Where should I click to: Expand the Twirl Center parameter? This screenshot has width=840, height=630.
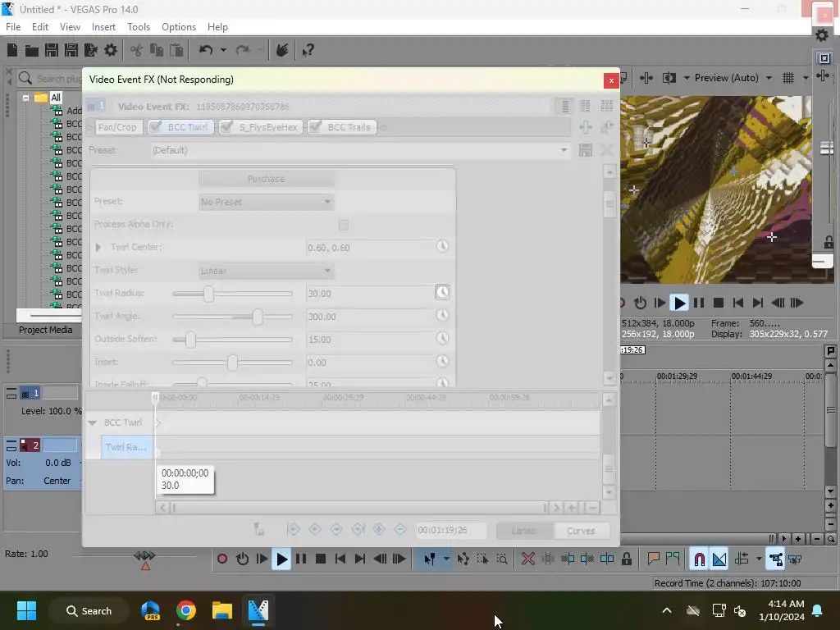98,248
